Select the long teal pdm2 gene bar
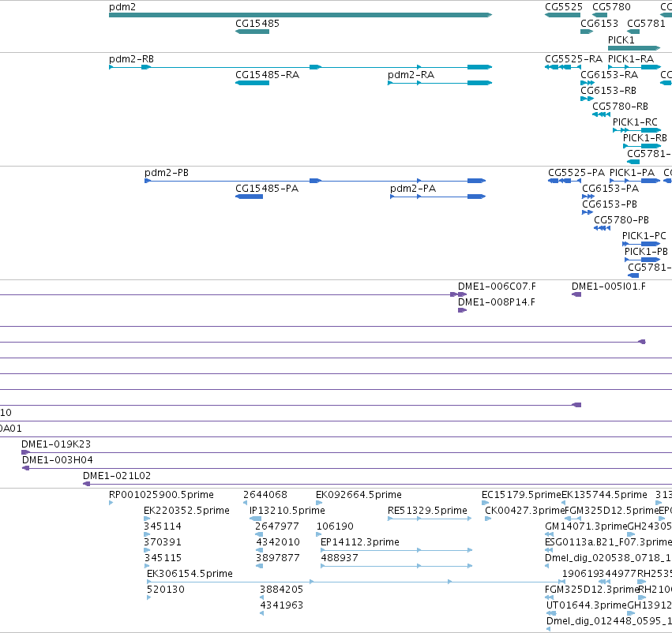 [300, 15]
